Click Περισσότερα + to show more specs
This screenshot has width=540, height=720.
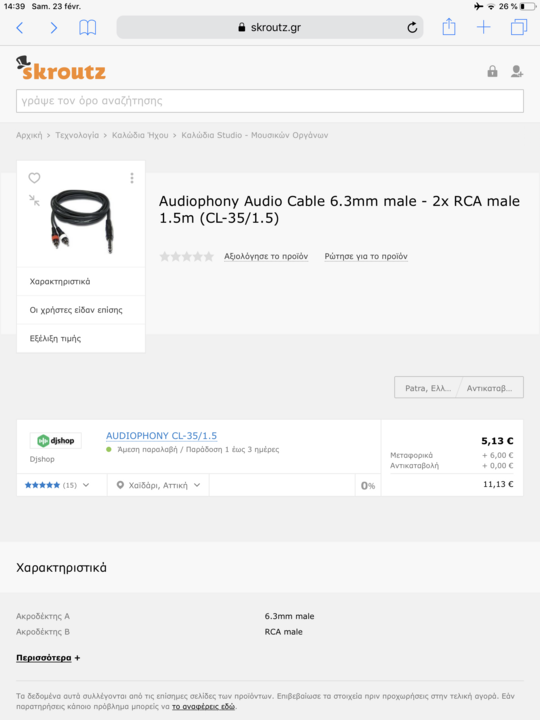48,658
